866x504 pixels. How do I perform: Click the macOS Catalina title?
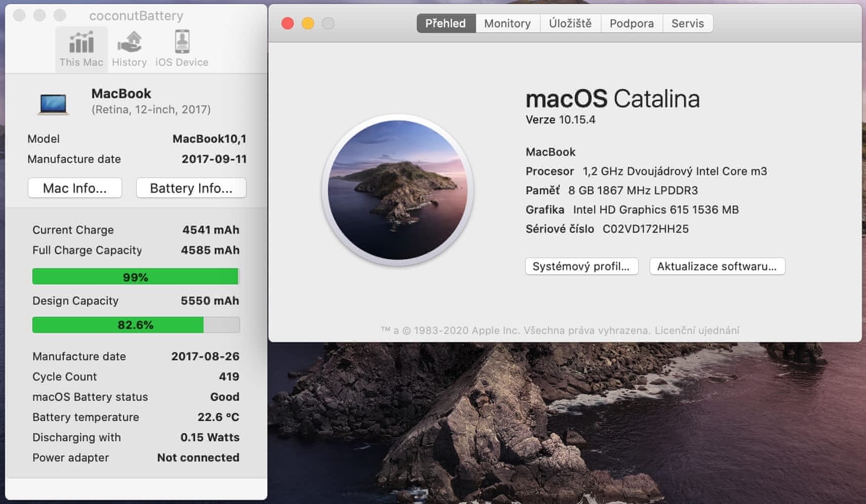click(x=613, y=99)
